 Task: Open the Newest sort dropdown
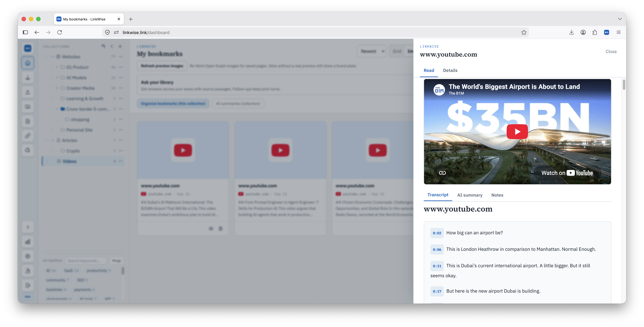pos(372,51)
